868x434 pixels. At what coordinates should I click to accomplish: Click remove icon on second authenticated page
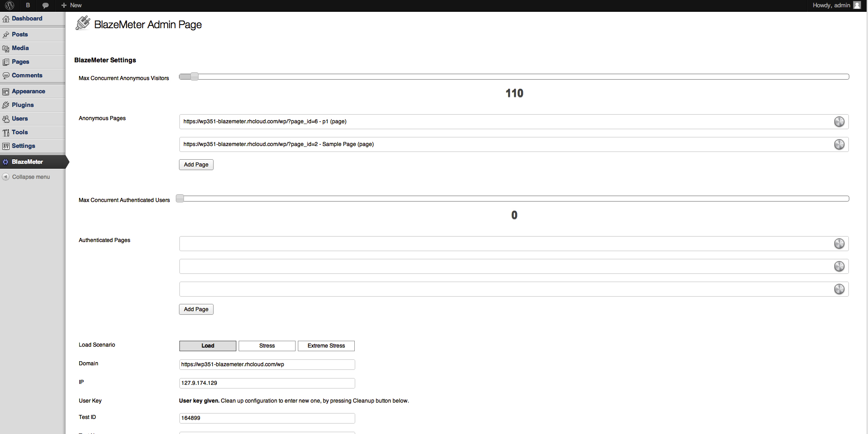pos(839,266)
